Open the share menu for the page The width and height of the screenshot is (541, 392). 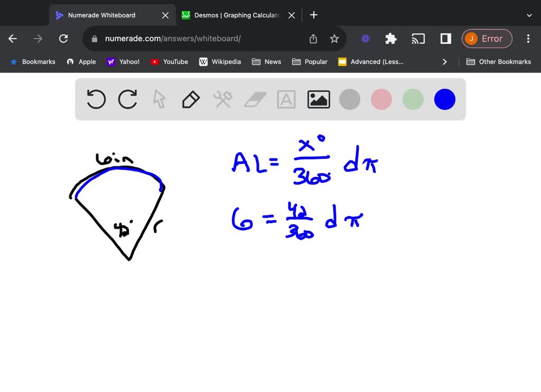(x=313, y=38)
